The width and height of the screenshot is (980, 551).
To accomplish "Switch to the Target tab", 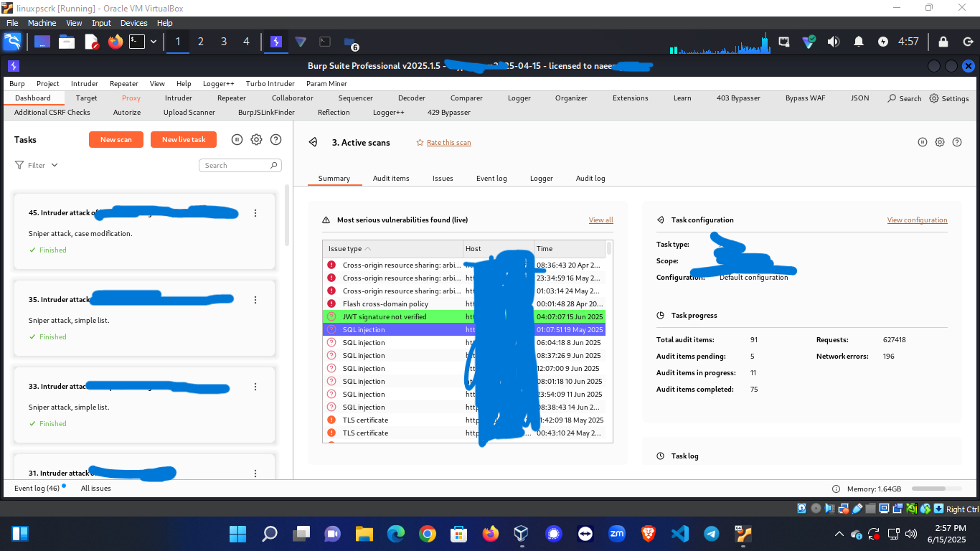I will click(x=87, y=98).
